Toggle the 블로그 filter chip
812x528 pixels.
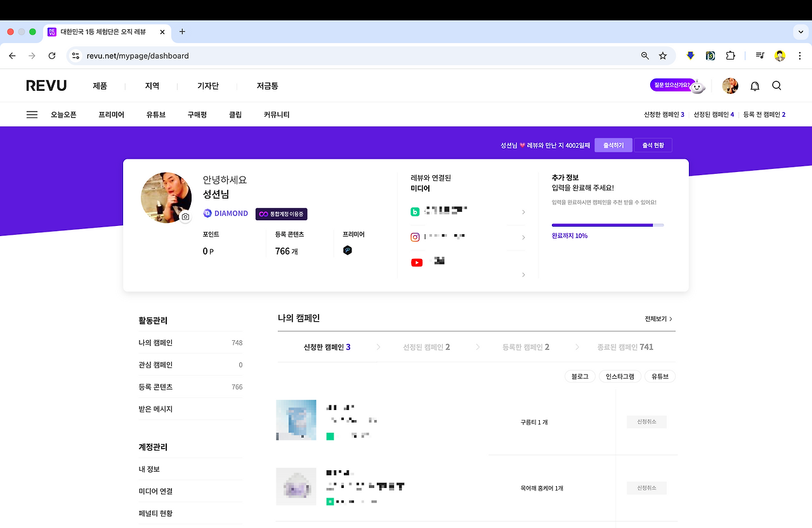[x=579, y=376]
